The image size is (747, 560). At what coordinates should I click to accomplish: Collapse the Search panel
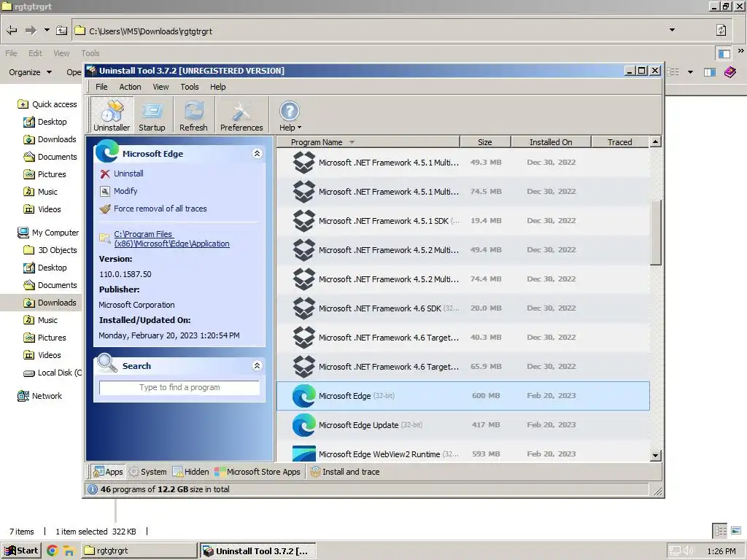tap(257, 366)
